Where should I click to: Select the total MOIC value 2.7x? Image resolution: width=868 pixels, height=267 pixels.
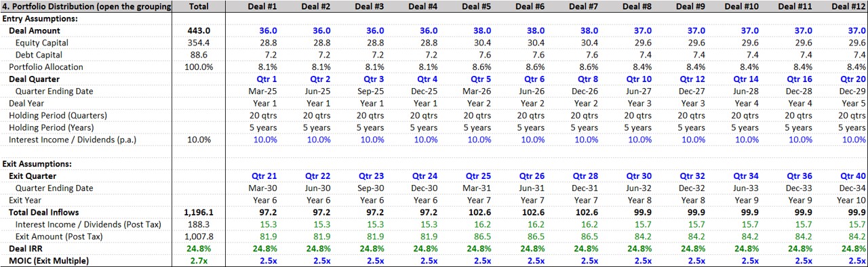point(199,261)
